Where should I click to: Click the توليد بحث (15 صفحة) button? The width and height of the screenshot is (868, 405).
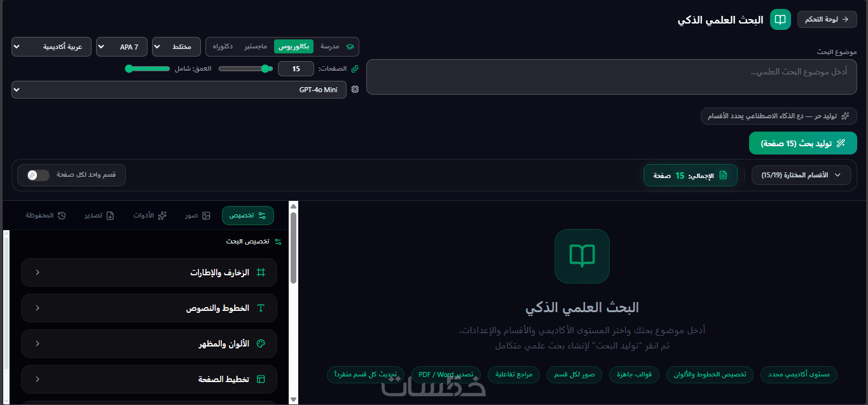click(803, 143)
